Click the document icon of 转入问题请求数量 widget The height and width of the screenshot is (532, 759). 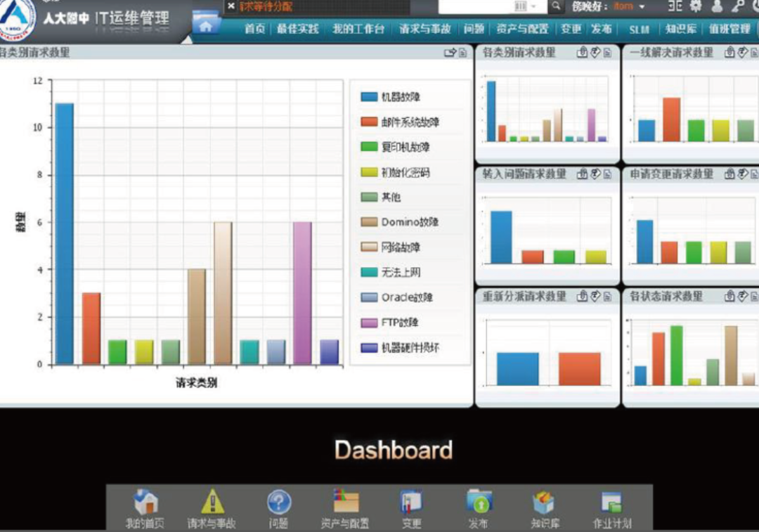[x=607, y=174]
